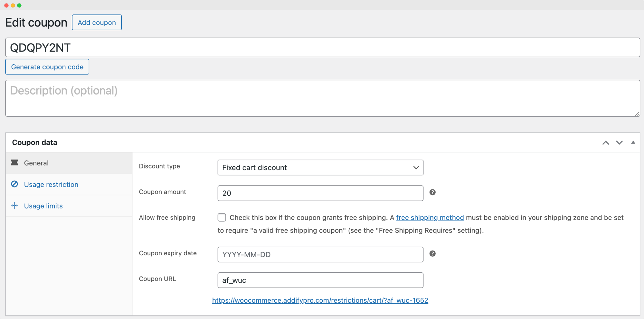Click the General coupon ticket icon
This screenshot has width=644, height=319.
point(15,163)
